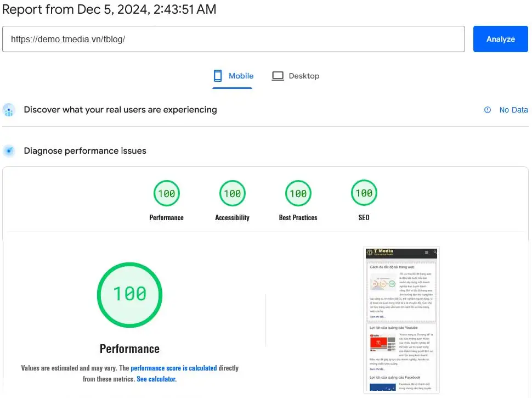Click hamburger menu icon in page preview
The height and width of the screenshot is (398, 532).
click(x=427, y=253)
